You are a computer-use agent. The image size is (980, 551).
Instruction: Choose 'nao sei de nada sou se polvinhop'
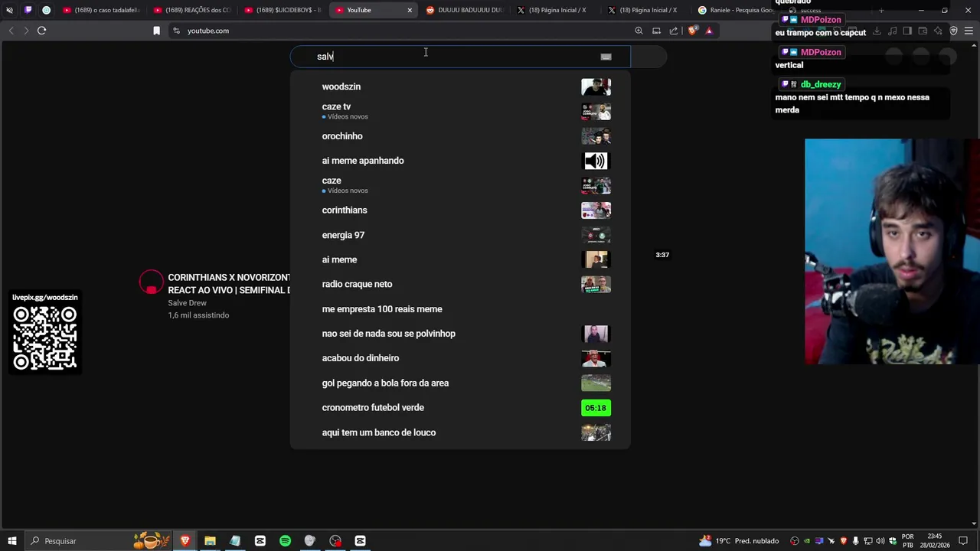[459, 334]
